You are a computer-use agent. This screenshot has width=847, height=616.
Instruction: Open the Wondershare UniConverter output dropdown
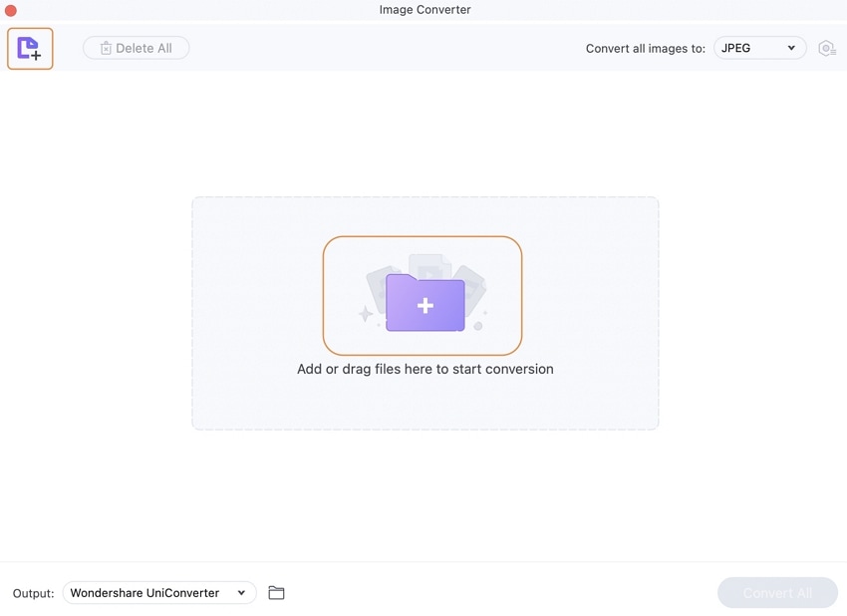pyautogui.click(x=159, y=593)
